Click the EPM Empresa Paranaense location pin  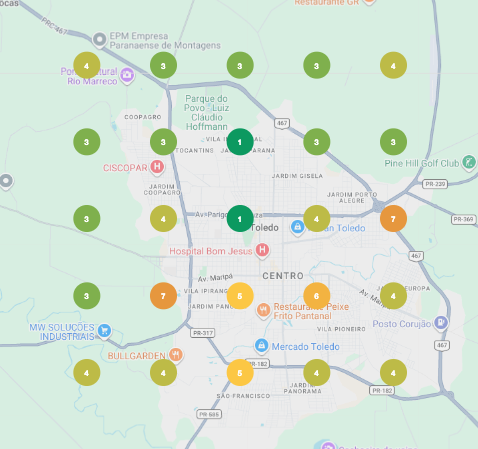[x=99, y=40]
